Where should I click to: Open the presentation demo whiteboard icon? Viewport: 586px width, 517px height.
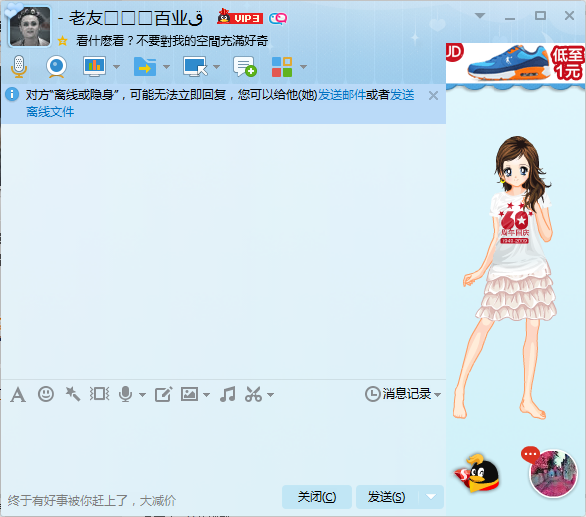pyautogui.click(x=94, y=67)
